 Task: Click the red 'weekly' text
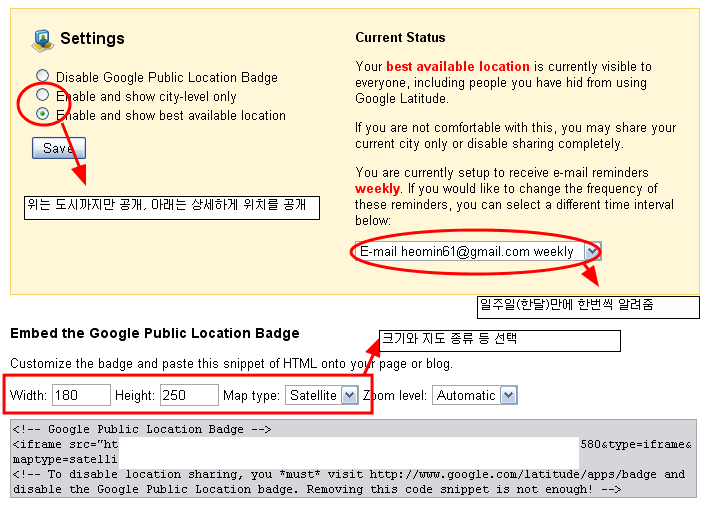point(377,188)
